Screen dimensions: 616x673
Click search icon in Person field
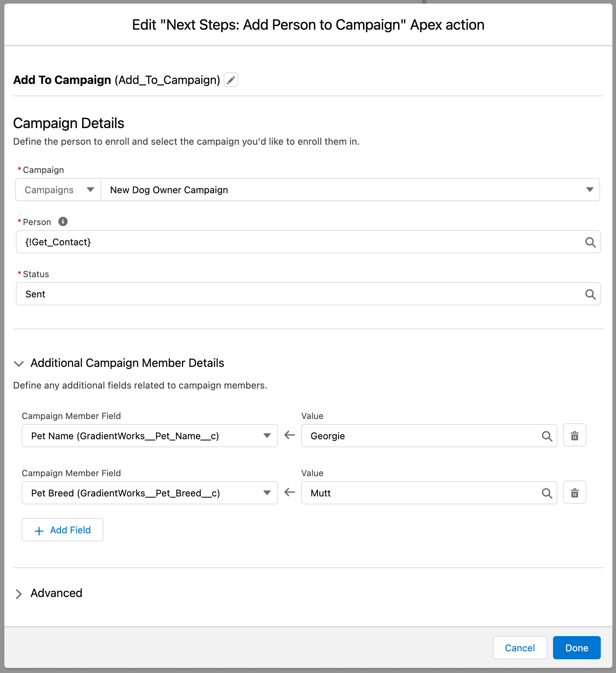pyautogui.click(x=590, y=242)
